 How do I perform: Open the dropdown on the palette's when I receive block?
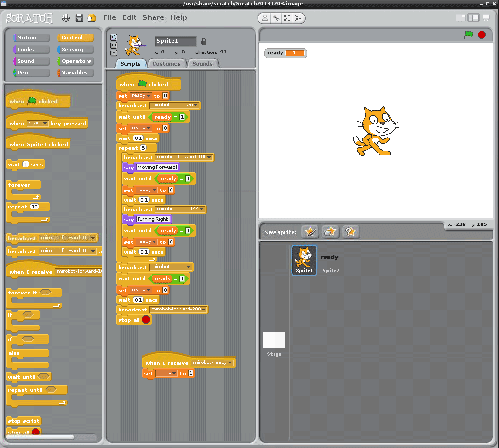(x=78, y=271)
